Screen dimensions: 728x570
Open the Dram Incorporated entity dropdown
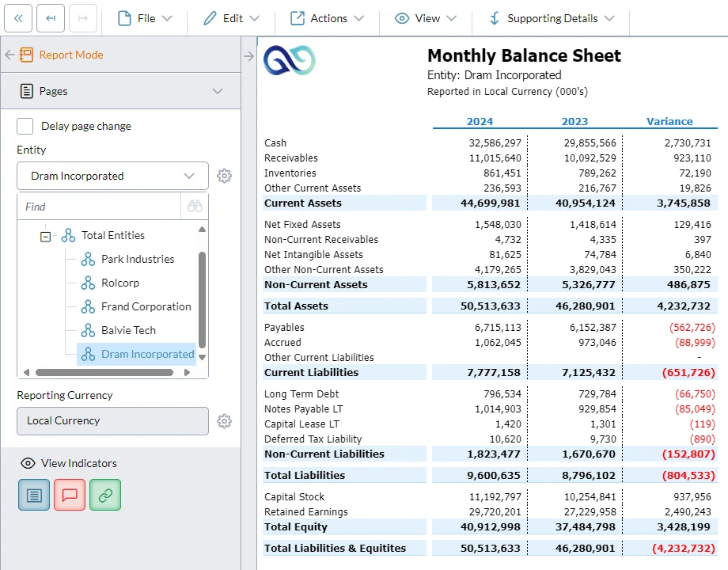(112, 176)
